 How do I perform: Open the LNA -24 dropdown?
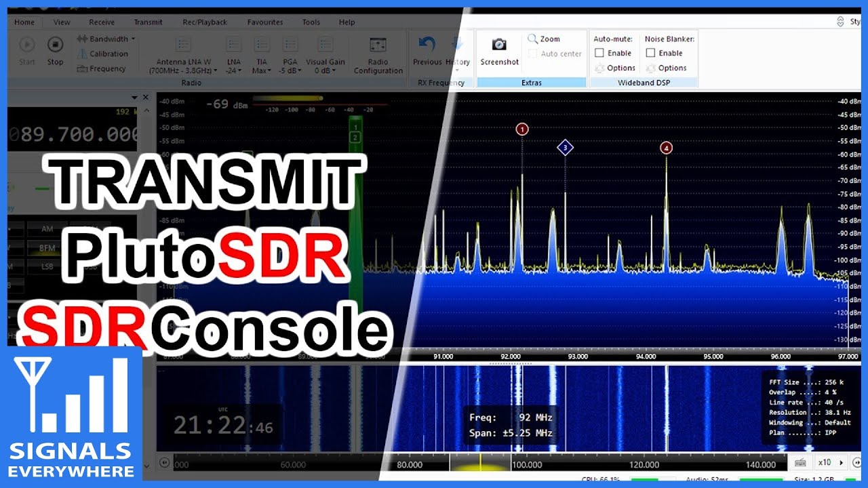tap(233, 70)
